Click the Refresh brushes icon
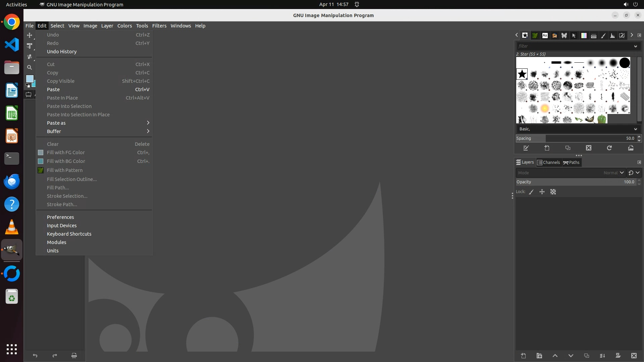The width and height of the screenshot is (644, 362). pos(609,148)
